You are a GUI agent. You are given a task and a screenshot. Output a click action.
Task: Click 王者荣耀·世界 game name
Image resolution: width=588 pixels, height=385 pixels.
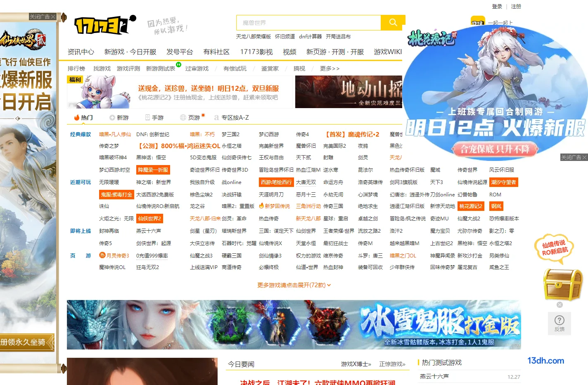(339, 231)
